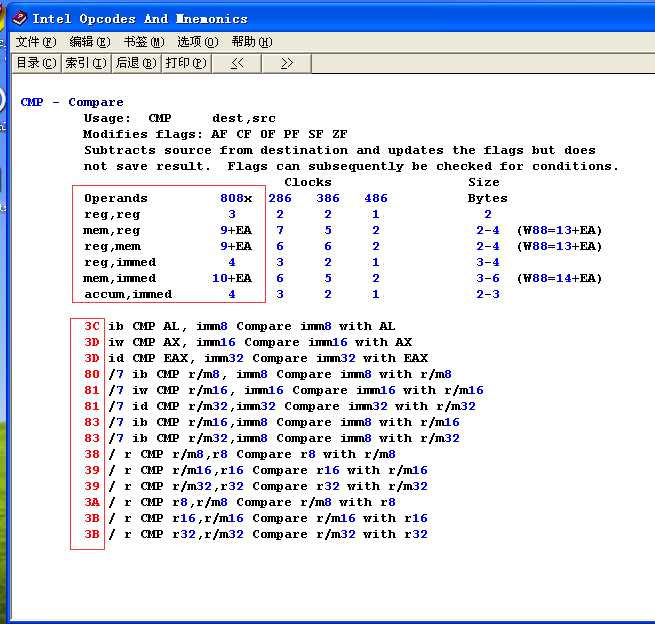
Task: Click opcode '3B' on r32,r/m32 row
Action: [x=92, y=534]
